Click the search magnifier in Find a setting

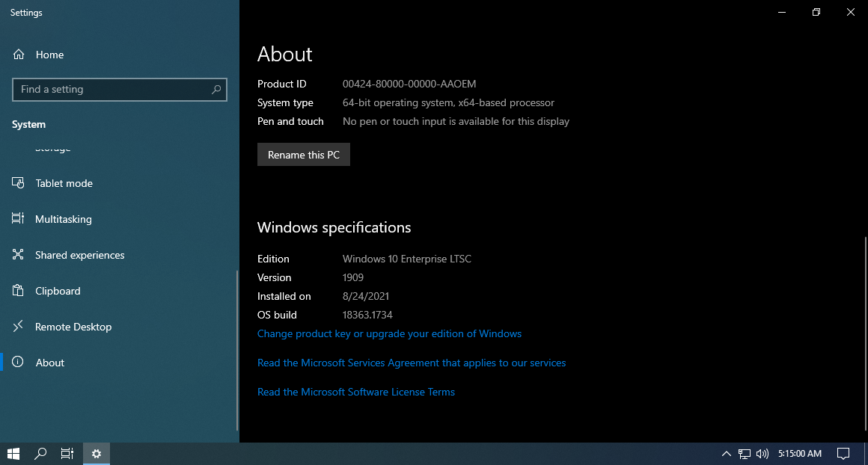216,89
